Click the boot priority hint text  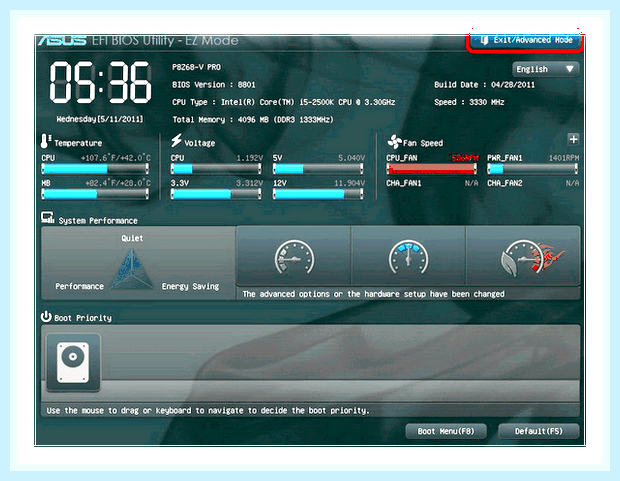pyautogui.click(x=208, y=411)
